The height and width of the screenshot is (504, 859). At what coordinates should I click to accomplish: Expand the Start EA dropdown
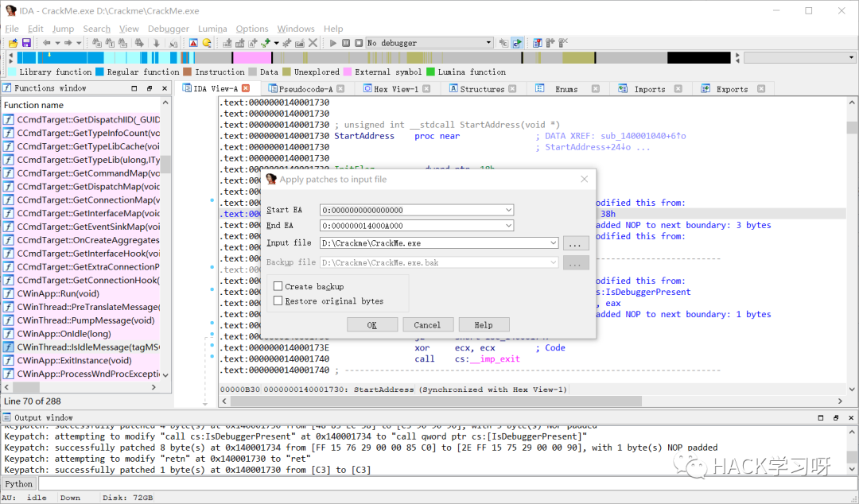[x=508, y=210]
